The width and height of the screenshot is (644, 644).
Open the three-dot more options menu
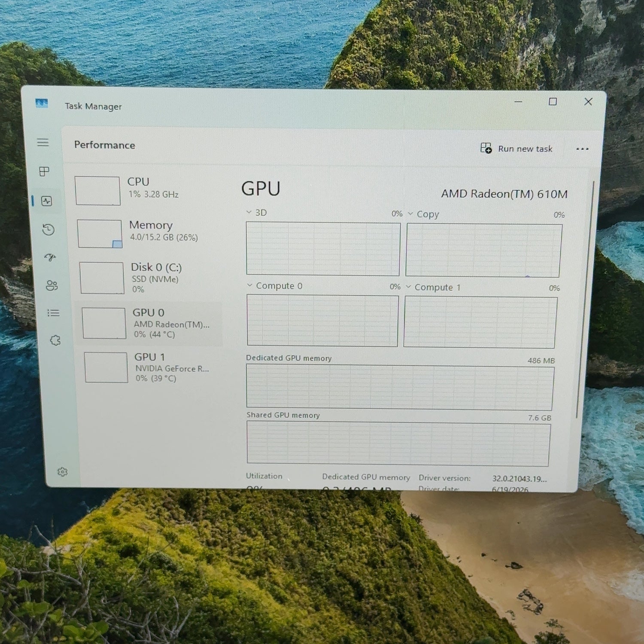pos(582,149)
